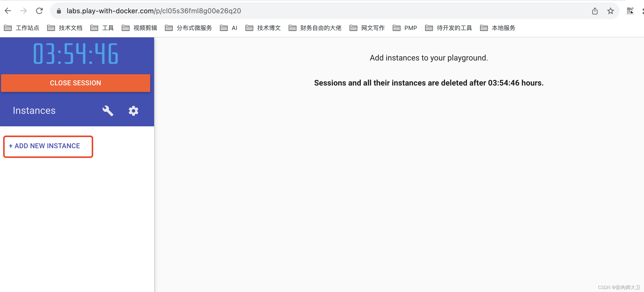
Task: Bookmark the page with the star icon
Action: 610,11
